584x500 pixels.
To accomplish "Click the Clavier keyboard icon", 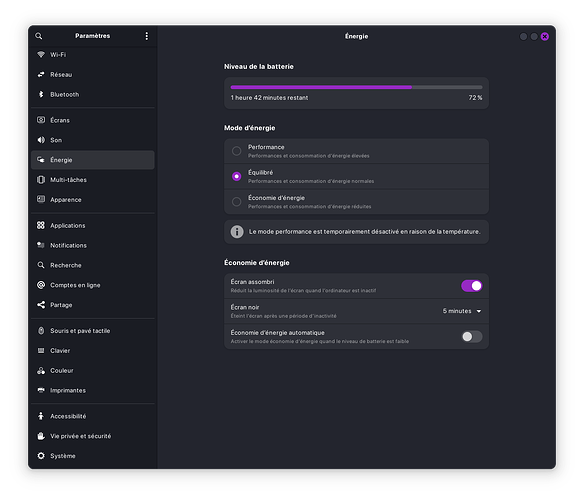I will pos(41,351).
